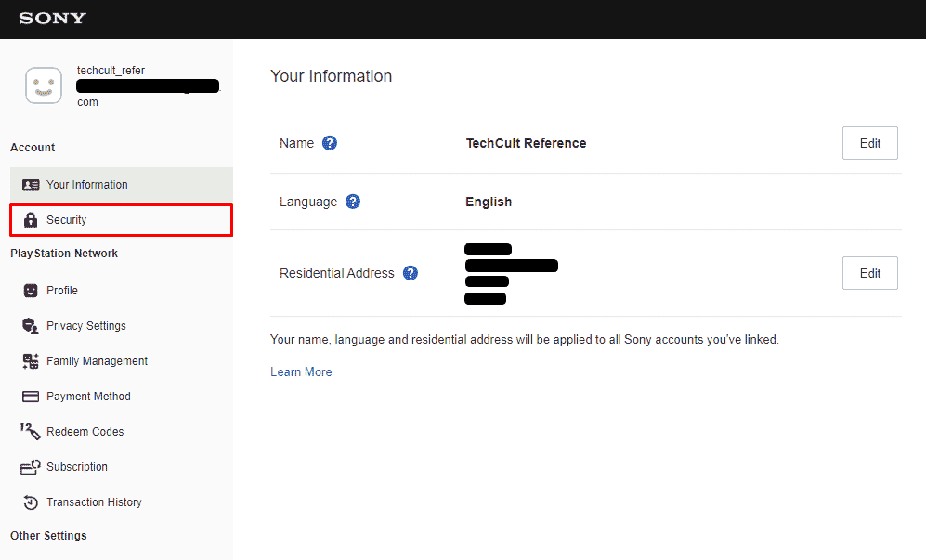Click the Residential Address label

pyautogui.click(x=336, y=273)
